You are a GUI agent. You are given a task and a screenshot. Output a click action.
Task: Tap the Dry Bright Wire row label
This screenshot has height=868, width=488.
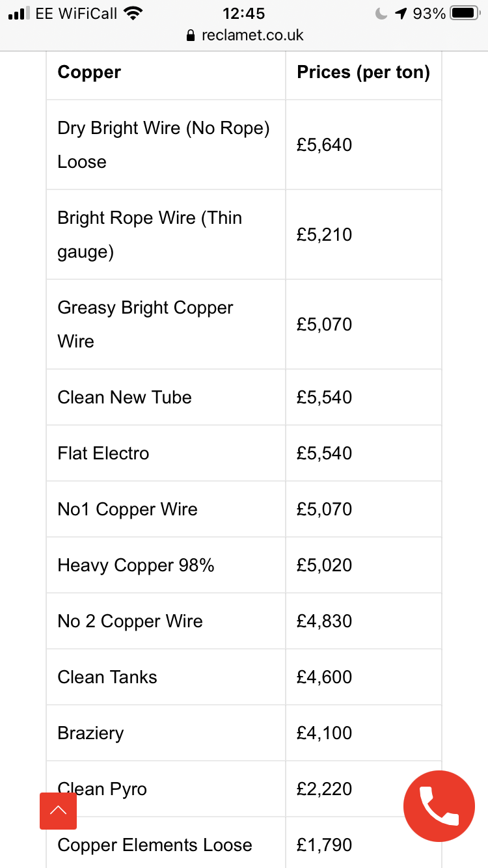pyautogui.click(x=163, y=144)
